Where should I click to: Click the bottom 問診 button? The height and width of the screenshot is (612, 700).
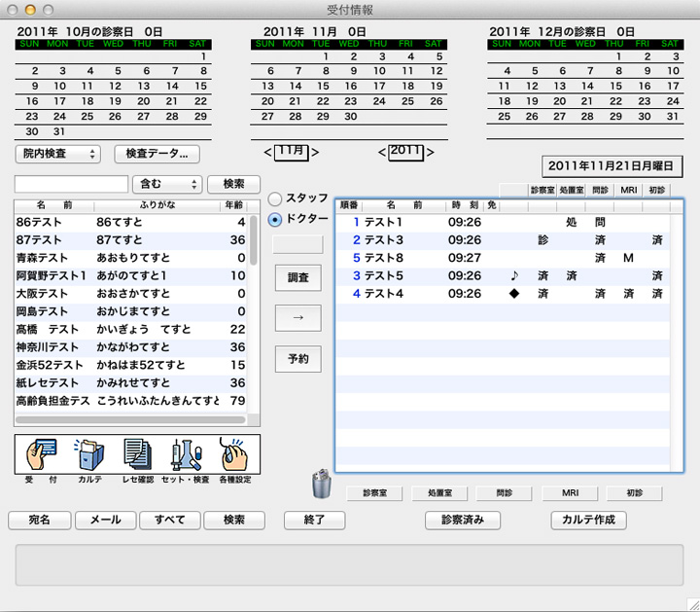coord(504,493)
